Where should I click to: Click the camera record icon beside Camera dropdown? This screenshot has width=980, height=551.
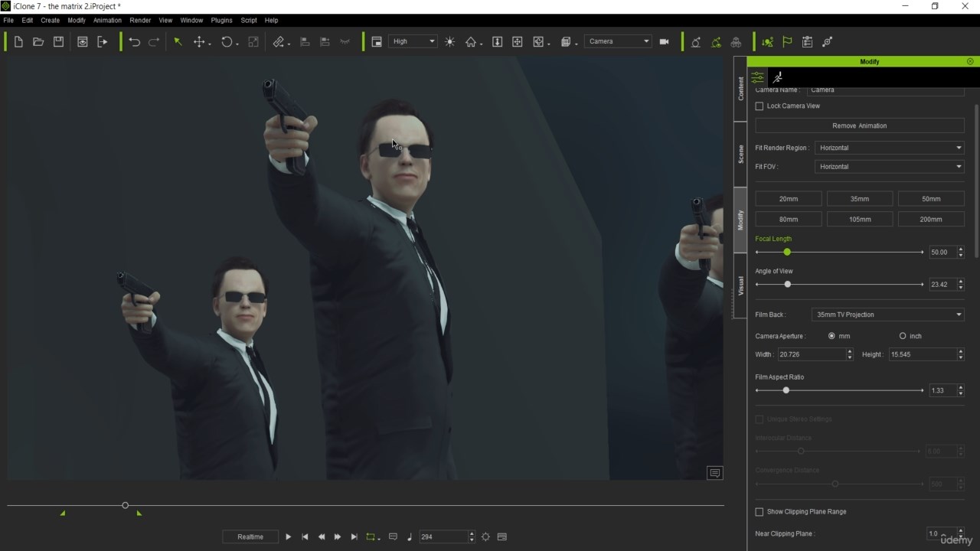(x=664, y=42)
